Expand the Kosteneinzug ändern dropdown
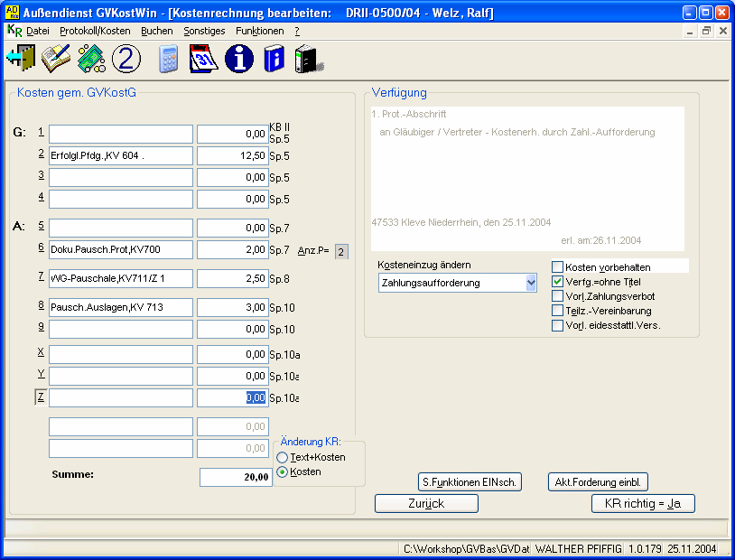This screenshot has width=735, height=560. coord(530,283)
